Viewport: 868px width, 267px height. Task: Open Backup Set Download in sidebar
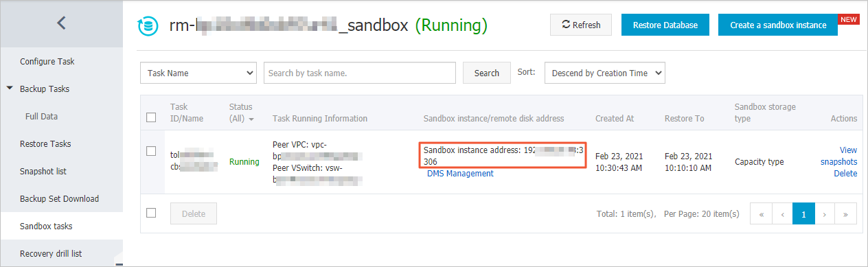[59, 198]
